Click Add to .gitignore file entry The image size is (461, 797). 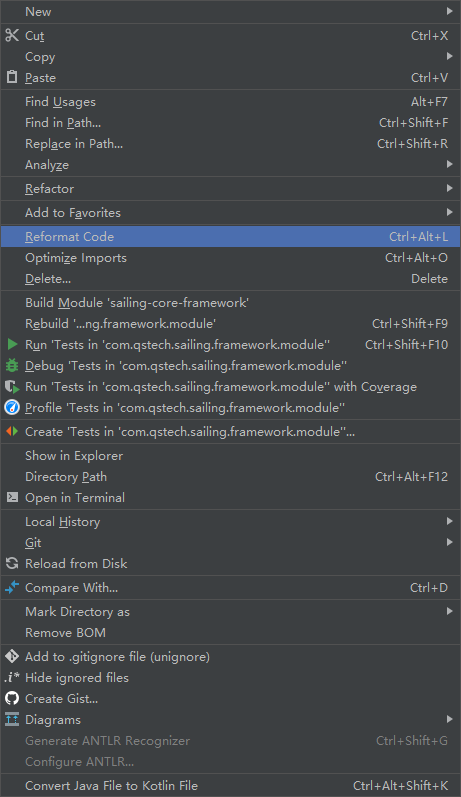tap(230, 656)
